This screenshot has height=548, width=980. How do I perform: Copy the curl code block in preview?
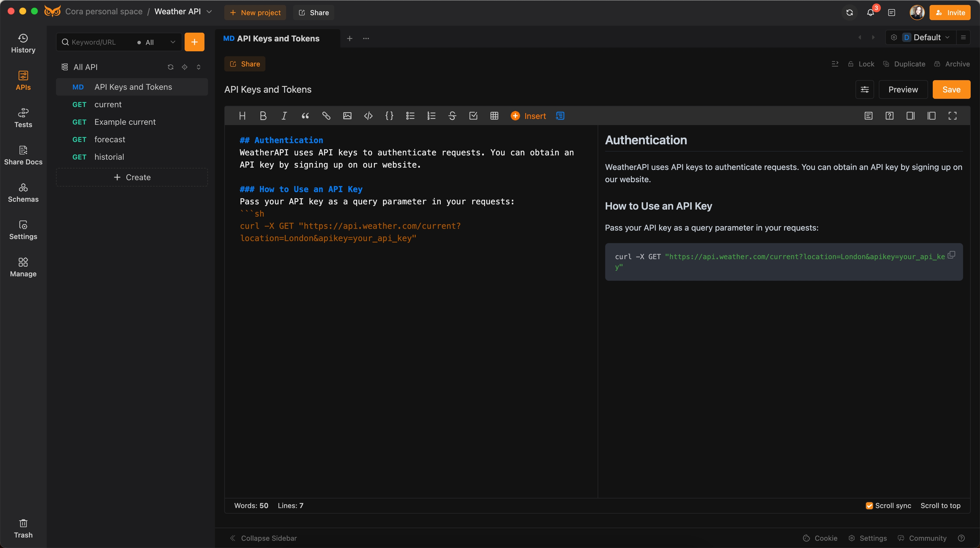[951, 255]
